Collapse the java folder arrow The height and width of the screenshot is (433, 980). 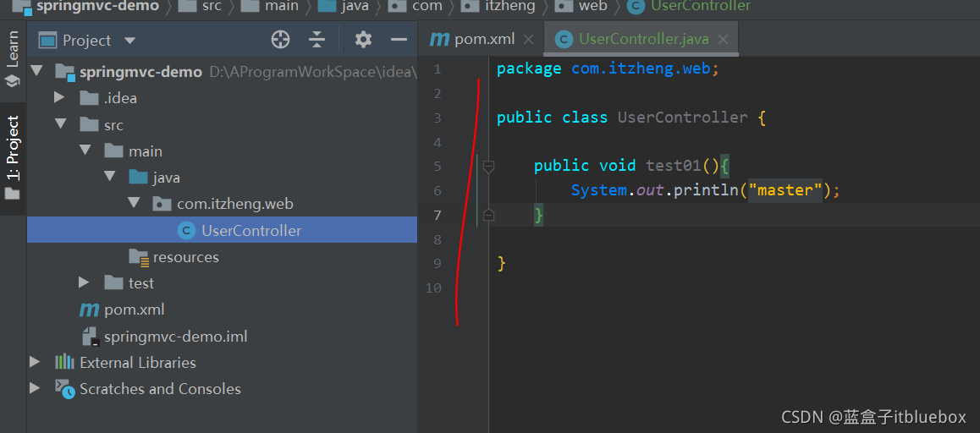(109, 177)
